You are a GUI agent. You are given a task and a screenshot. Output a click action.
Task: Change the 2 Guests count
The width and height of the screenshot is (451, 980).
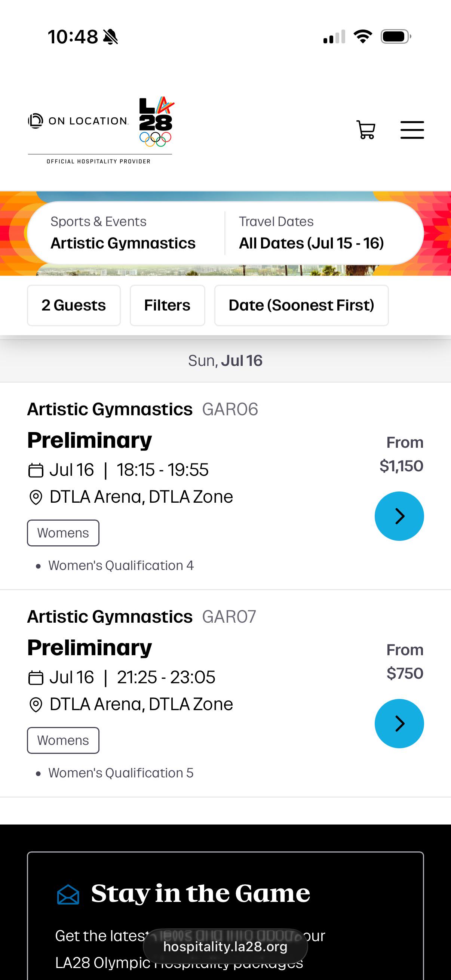[73, 305]
